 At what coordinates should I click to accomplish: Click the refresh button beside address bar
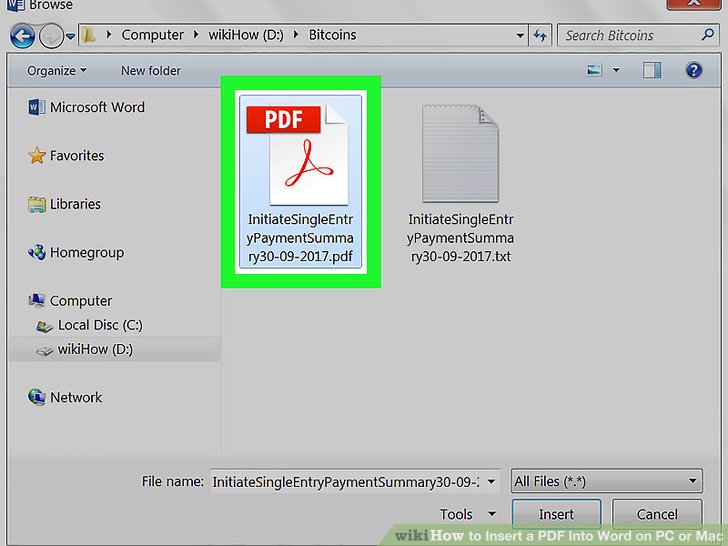tap(541, 35)
